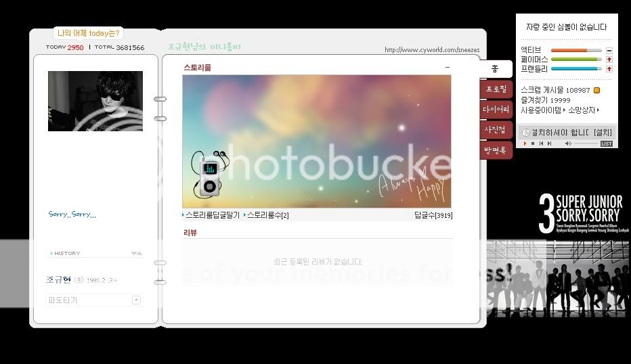Open the music player LIST button
This screenshot has width=631, height=364.
tap(606, 143)
